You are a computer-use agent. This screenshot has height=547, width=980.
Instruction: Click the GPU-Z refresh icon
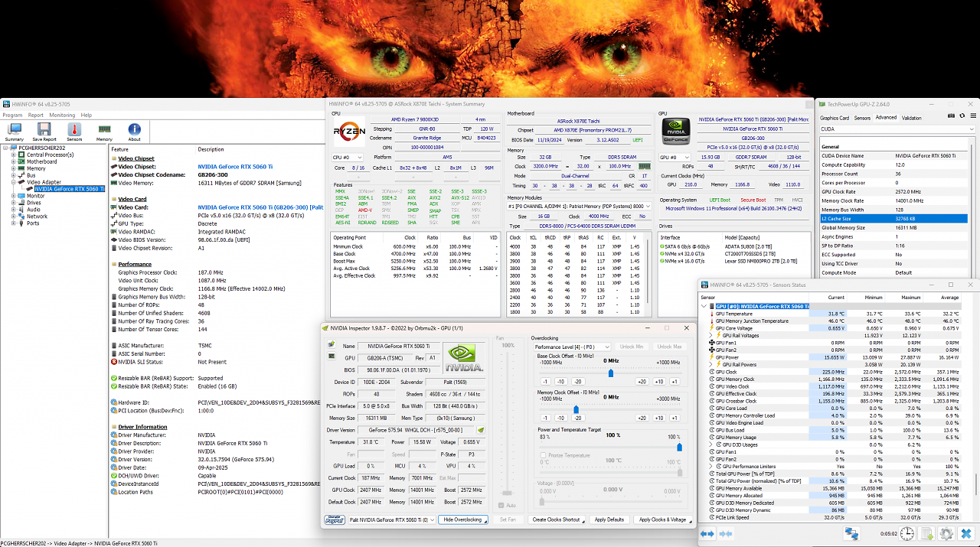click(961, 116)
